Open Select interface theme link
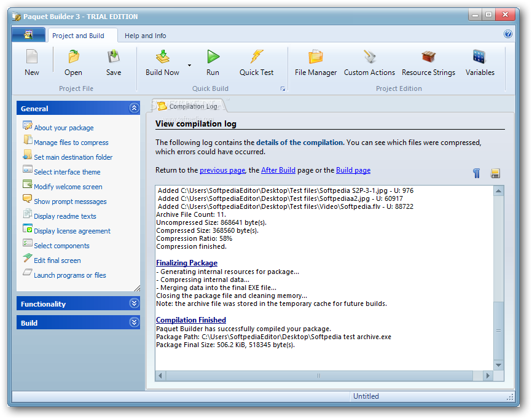 point(67,172)
